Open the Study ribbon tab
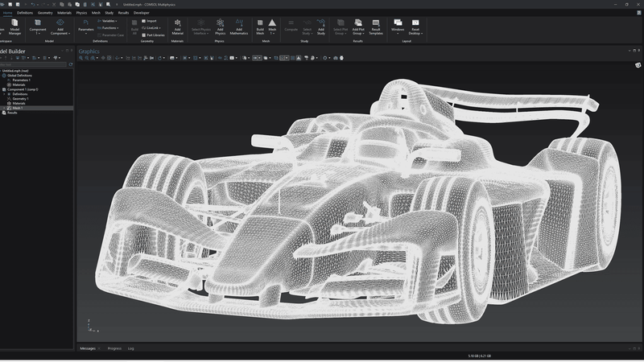This screenshot has width=644, height=362. pyautogui.click(x=109, y=13)
